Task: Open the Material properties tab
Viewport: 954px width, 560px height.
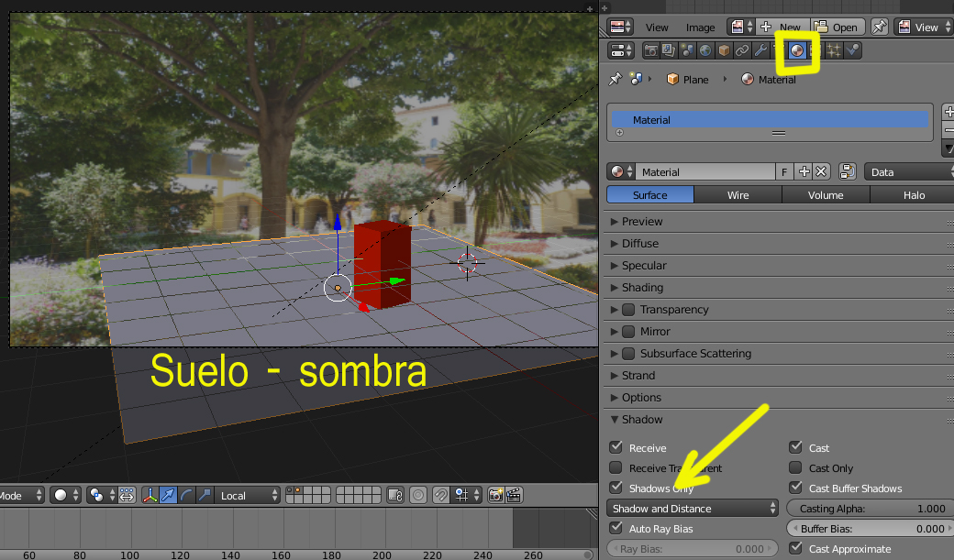Action: [x=796, y=50]
